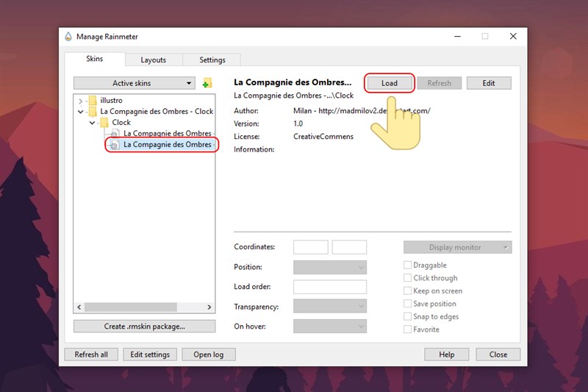Image resolution: width=588 pixels, height=392 pixels.
Task: Toggle the Click through checkbox
Action: pyautogui.click(x=408, y=278)
